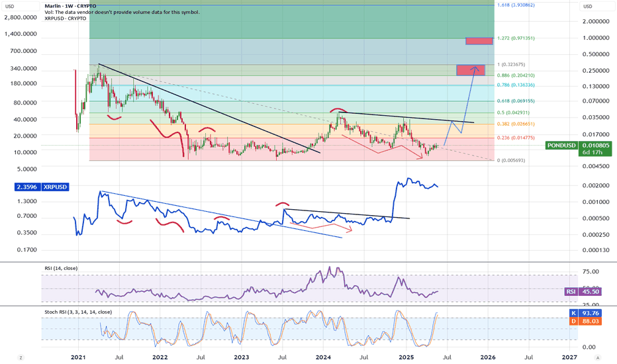Click the 1.272 (0.971351) Fibonacci label
Image resolution: width=617 pixels, height=364 pixels.
516,38
